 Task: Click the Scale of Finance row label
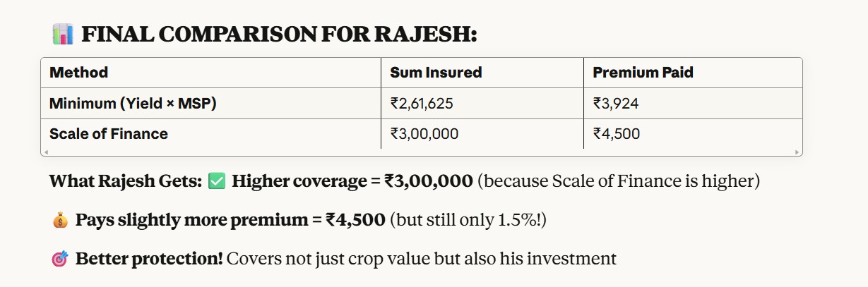pos(109,133)
